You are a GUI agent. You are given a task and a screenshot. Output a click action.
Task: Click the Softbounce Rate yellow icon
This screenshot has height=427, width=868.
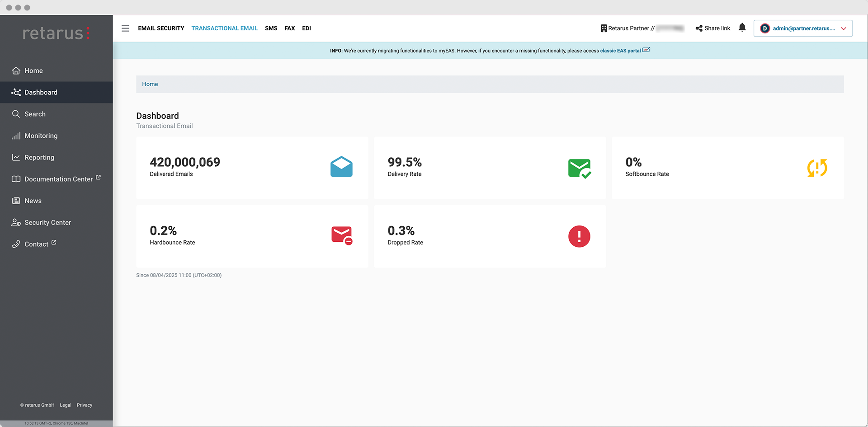coord(817,168)
